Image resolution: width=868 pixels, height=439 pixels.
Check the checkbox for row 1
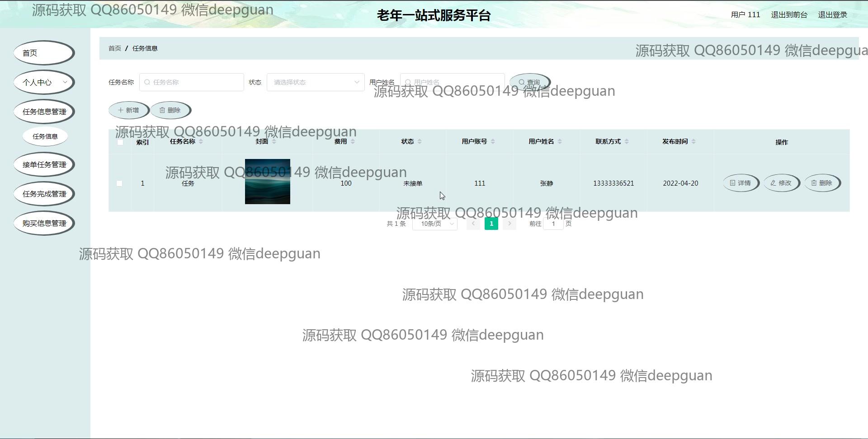coord(119,183)
